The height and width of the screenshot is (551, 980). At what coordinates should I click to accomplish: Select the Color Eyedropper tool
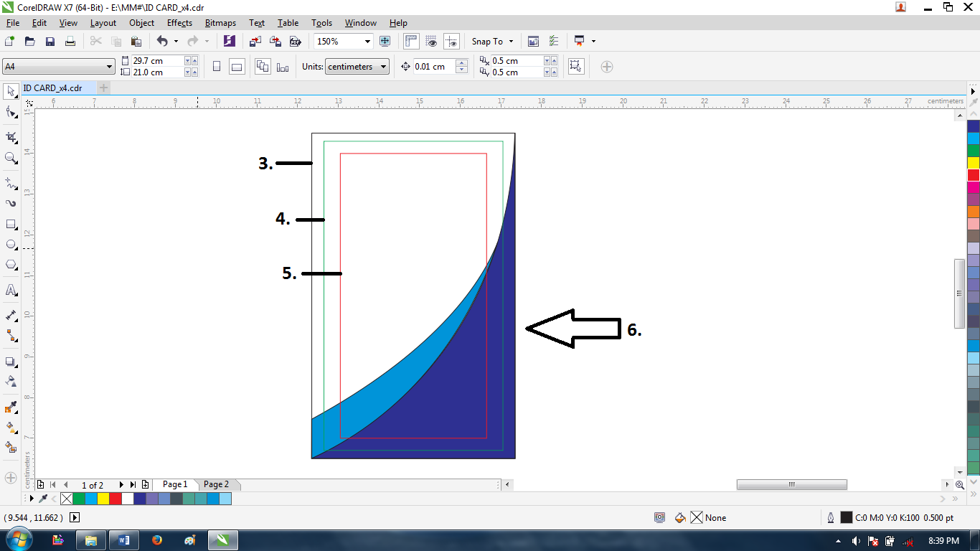10,405
